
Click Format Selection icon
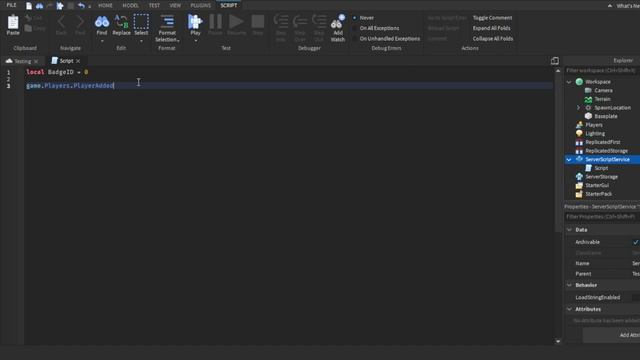pyautogui.click(x=167, y=21)
